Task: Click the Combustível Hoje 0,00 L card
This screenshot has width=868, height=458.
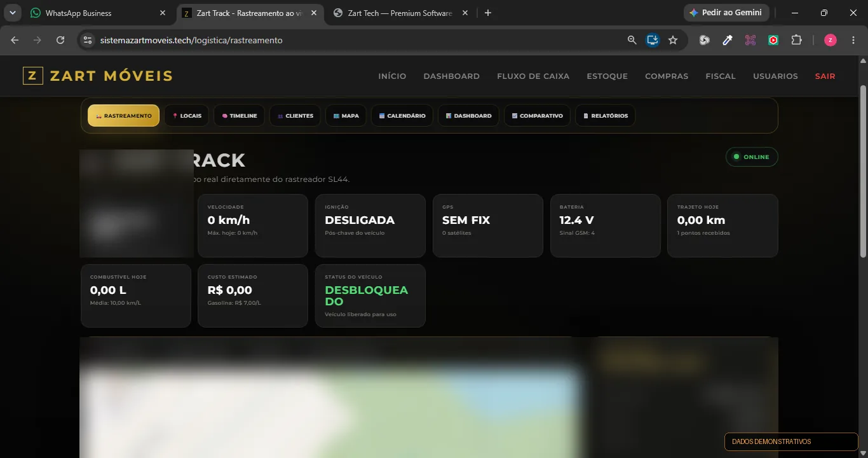Action: (136, 296)
